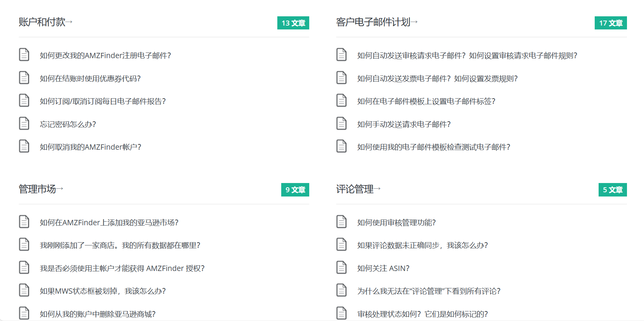Click document icon beside 如何关注 ASIN

point(342,267)
